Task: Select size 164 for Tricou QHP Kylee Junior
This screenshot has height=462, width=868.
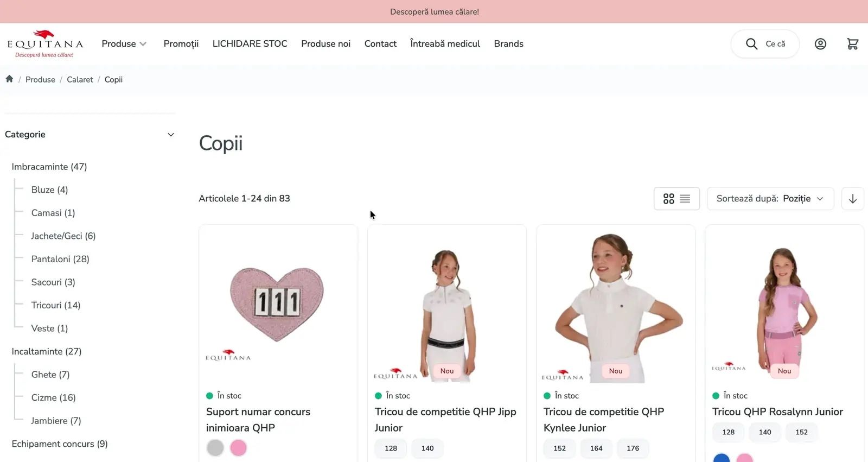Action: click(596, 448)
